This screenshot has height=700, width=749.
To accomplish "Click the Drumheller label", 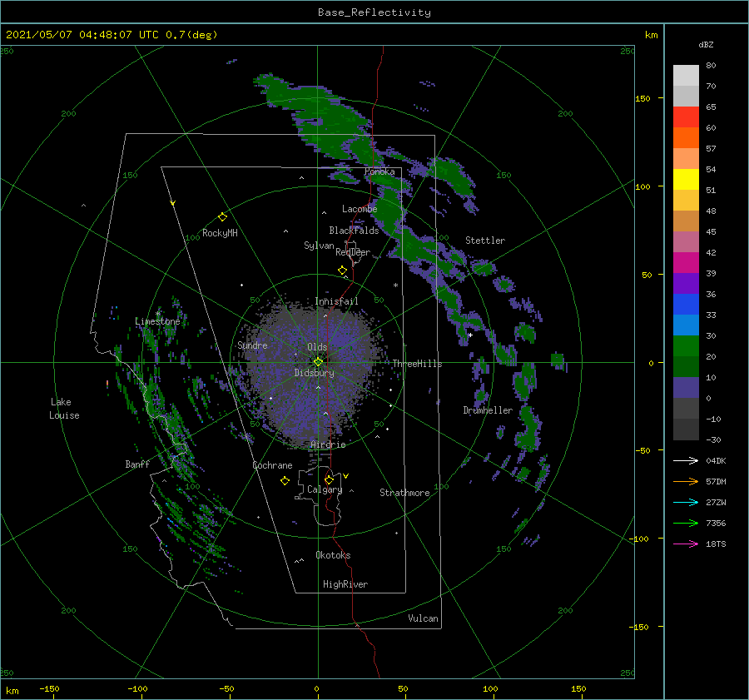I will [488, 410].
